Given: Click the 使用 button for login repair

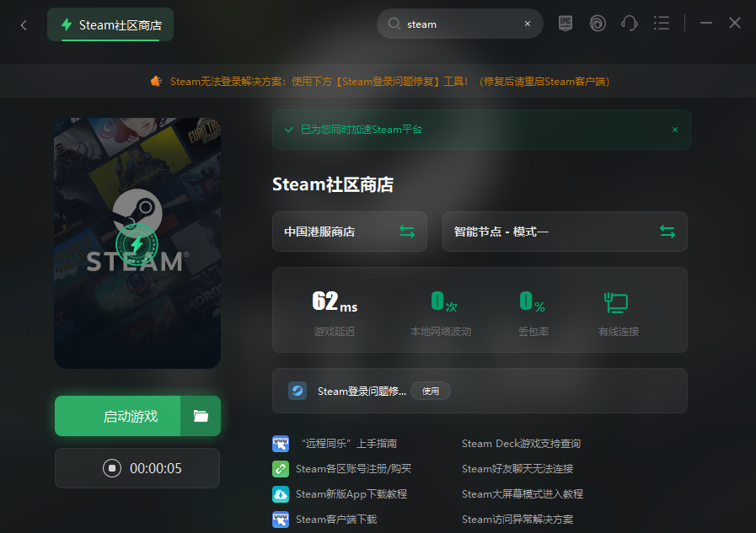Looking at the screenshot, I should point(431,390).
